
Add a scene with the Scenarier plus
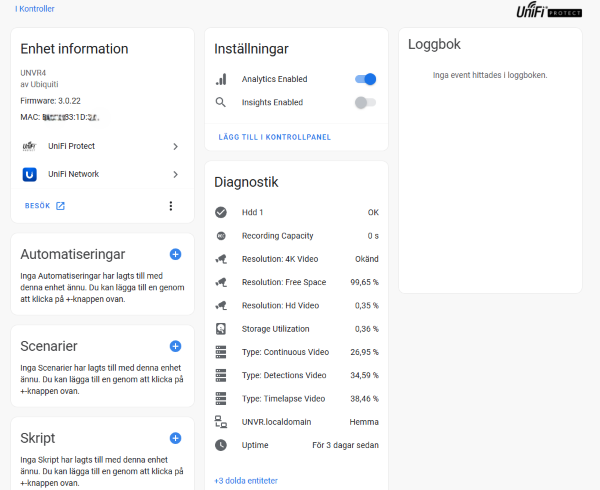pyautogui.click(x=175, y=346)
